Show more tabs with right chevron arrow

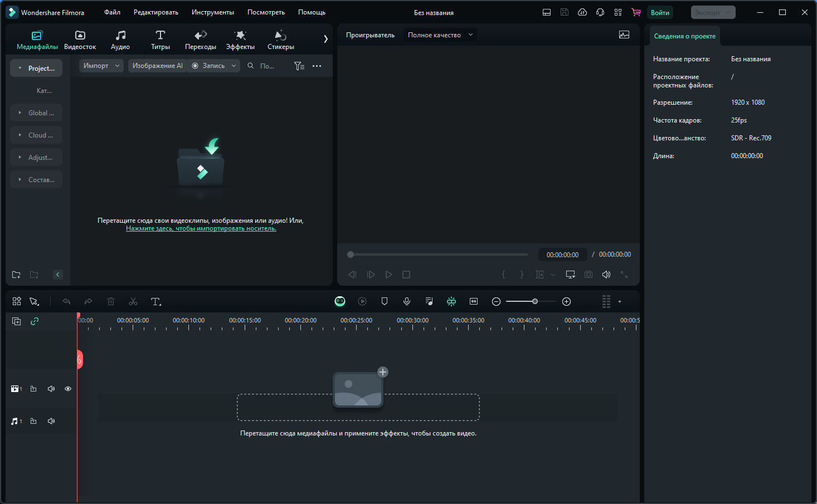pos(325,39)
